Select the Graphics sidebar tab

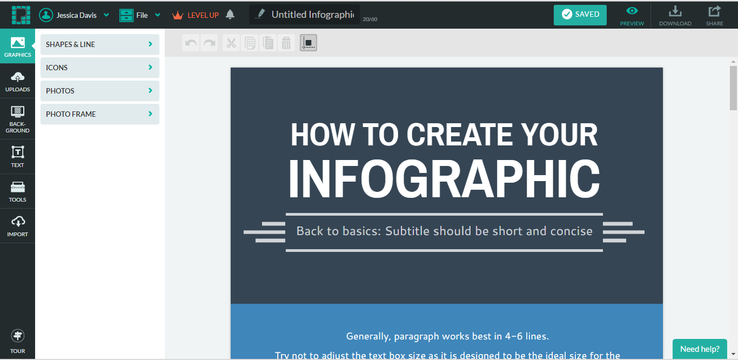click(x=17, y=47)
